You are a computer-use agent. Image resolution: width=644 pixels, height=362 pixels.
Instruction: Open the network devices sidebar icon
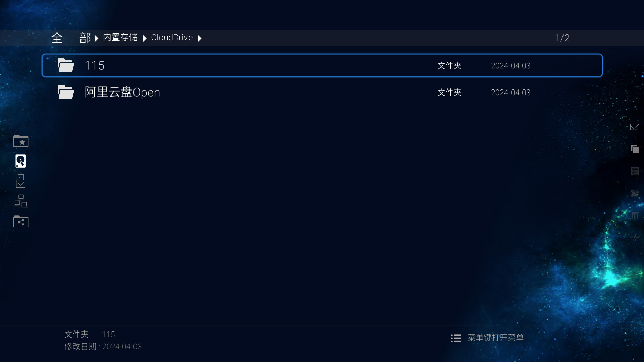(x=21, y=201)
